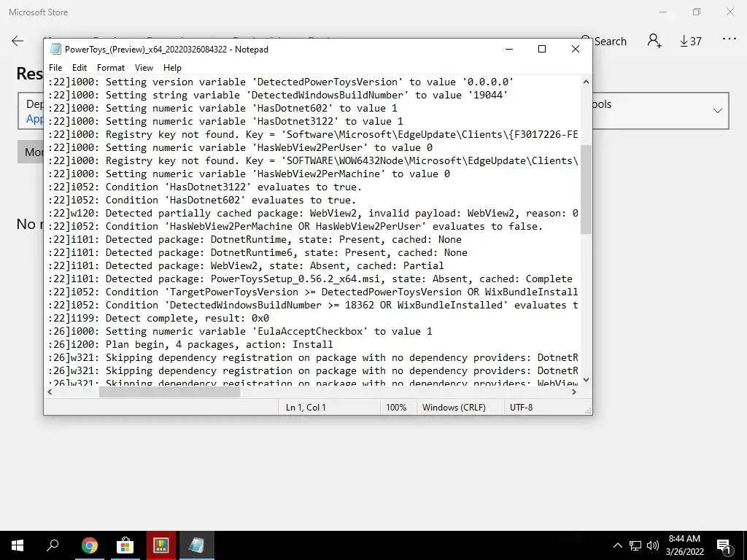
Task: Click the 'WebView2, state: Absent' log line
Action: [x=246, y=265]
